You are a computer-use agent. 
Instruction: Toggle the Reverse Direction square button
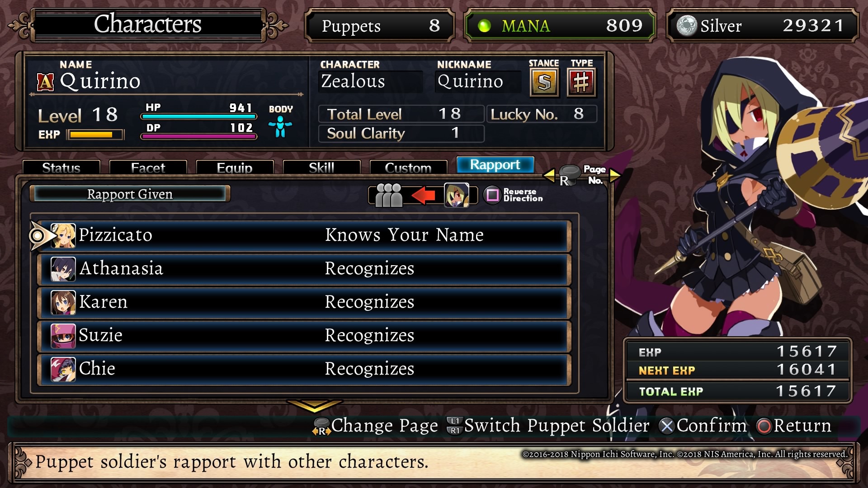pos(492,195)
